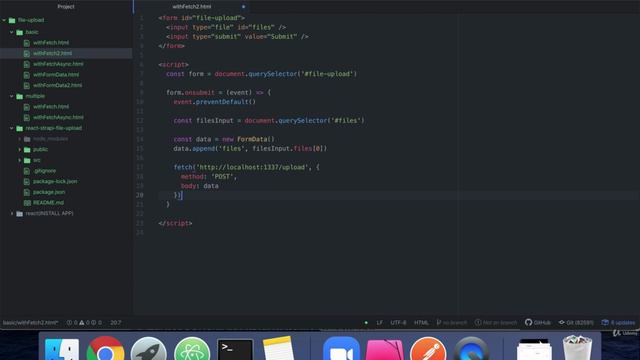Click the localhost:1337/upload URL string
This screenshot has height=360, width=640.
[252, 167]
